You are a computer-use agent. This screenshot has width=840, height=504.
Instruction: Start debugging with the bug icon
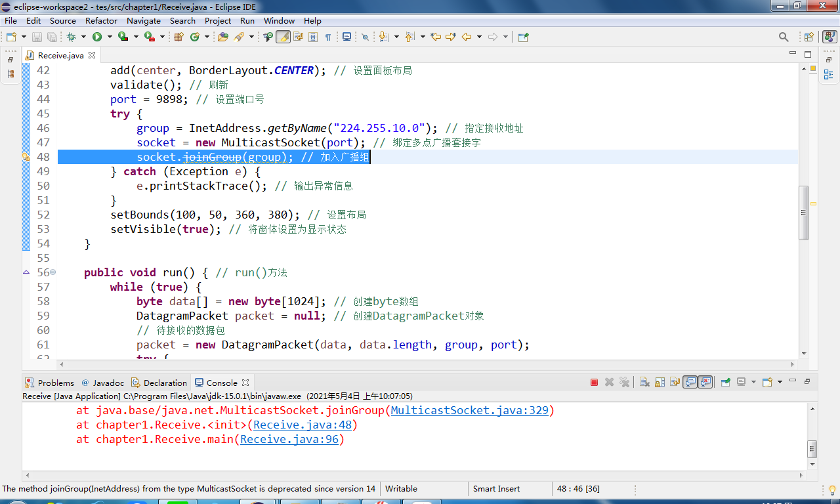pos(71,37)
